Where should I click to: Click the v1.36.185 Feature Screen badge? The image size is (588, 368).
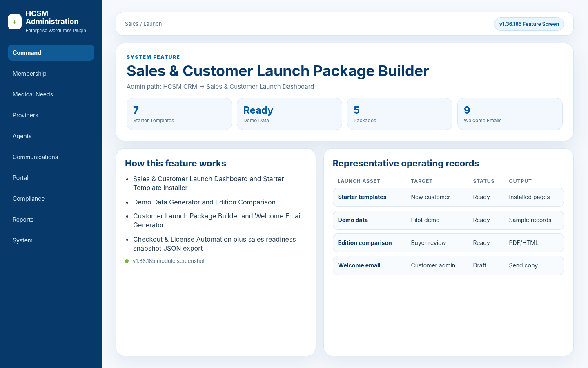pos(529,24)
